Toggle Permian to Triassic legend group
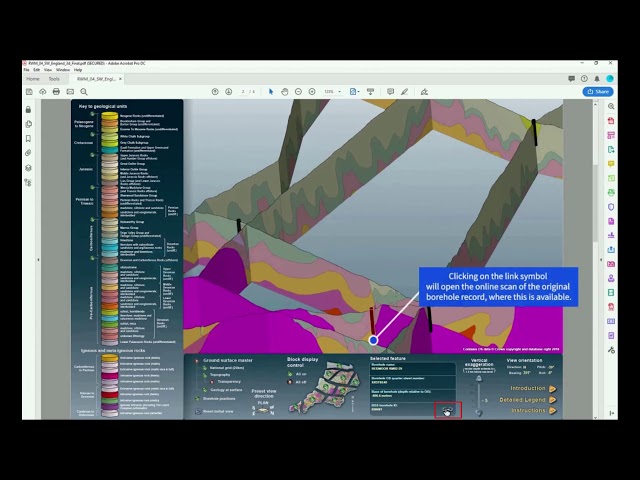This screenshot has height=480, width=640. pyautogui.click(x=93, y=187)
